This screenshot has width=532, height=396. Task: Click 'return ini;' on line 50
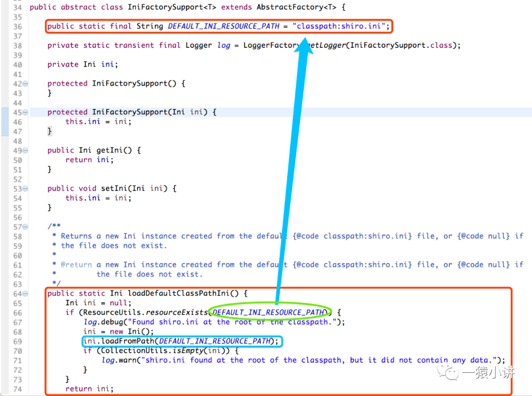[x=90, y=160]
